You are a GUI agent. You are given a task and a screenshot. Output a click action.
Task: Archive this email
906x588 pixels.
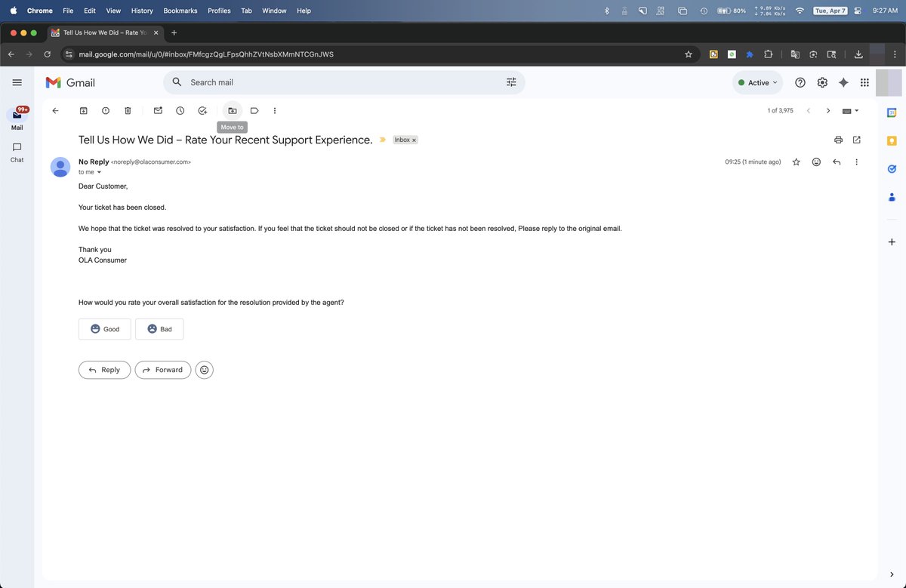84,110
